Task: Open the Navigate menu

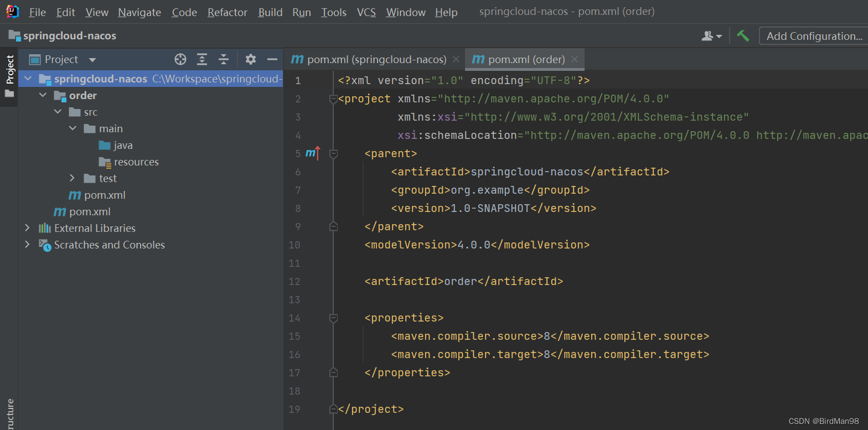Action: click(139, 12)
